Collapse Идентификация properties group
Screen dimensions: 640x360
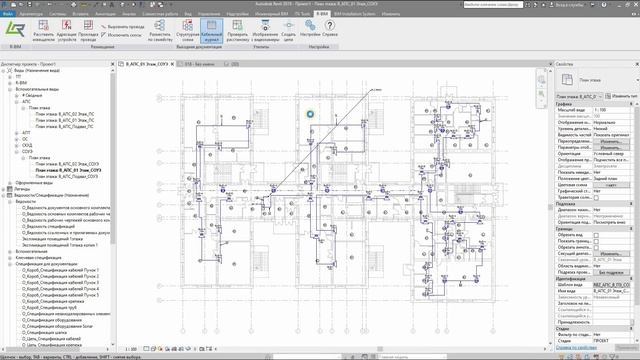(x=631, y=279)
